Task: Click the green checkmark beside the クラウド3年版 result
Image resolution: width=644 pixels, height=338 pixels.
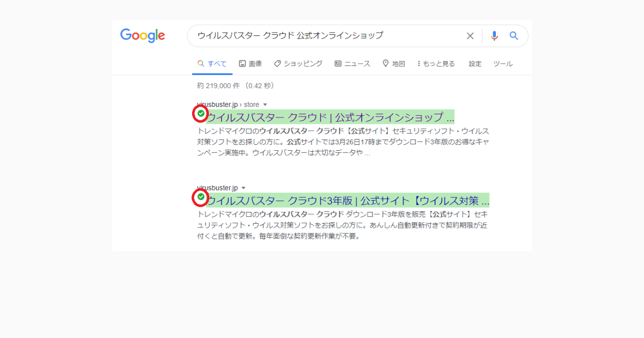Action: 201,197
